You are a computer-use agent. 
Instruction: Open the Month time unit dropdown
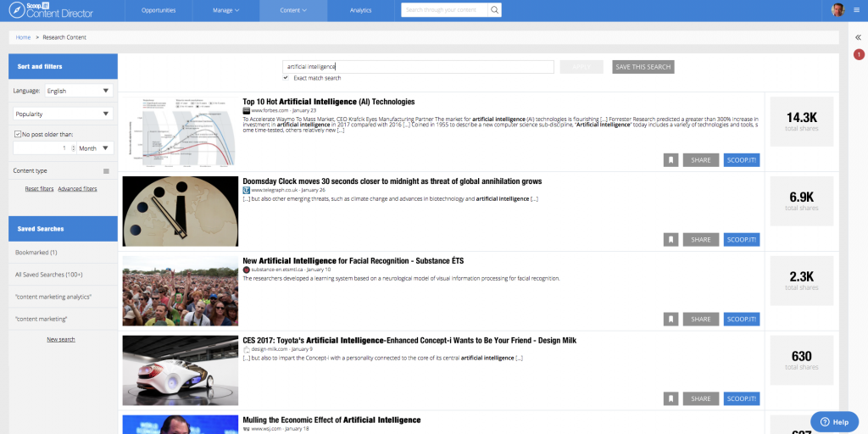point(95,148)
